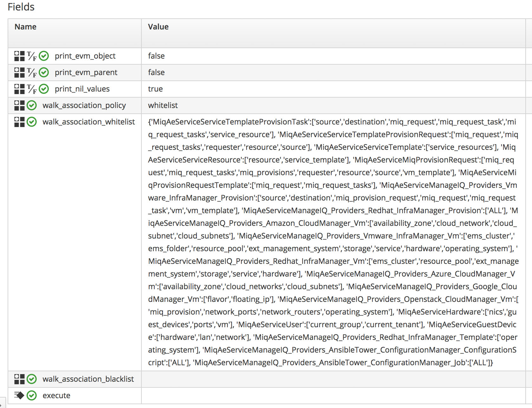This screenshot has width=532, height=408.
Task: Click green checkmark icon beside print_evm_parent
Action: 44,73
